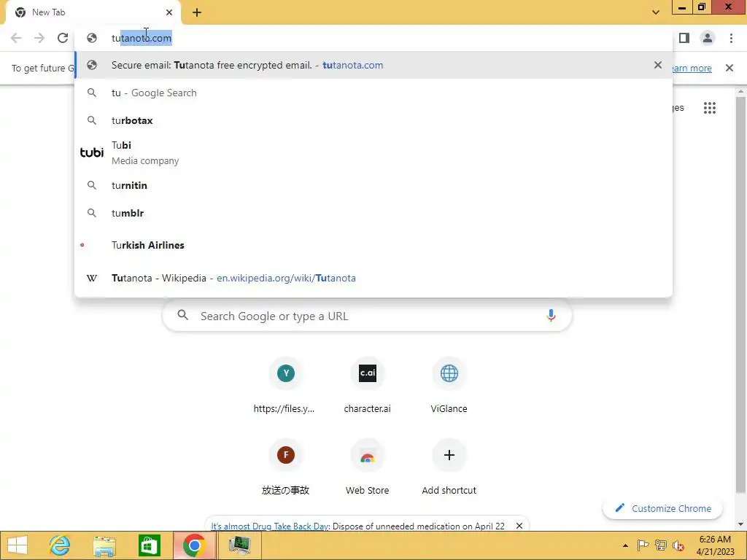The image size is (747, 560).
Task: Open the monitor app taskbar icon
Action: pyautogui.click(x=239, y=545)
